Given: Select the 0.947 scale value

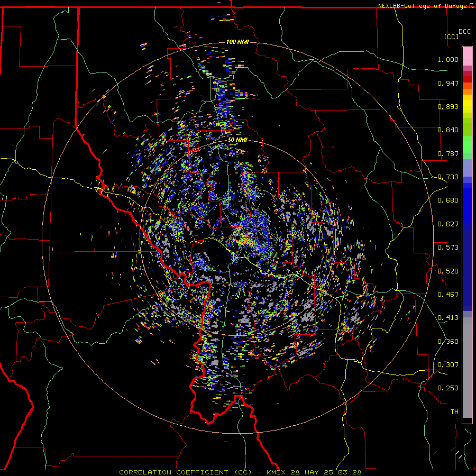Looking at the screenshot, I should (x=448, y=83).
